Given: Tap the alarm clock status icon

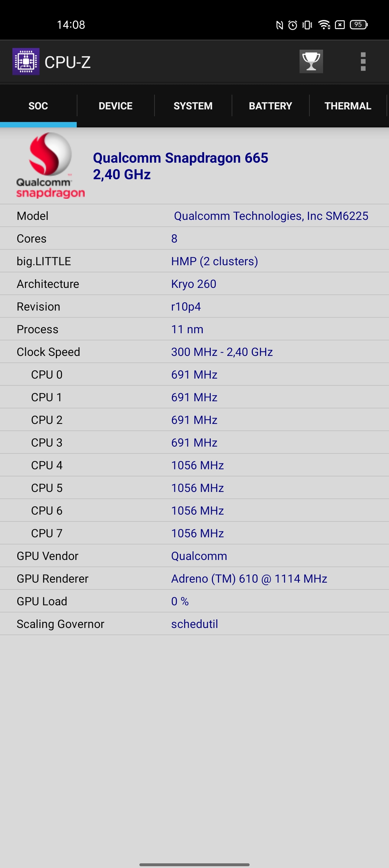Looking at the screenshot, I should [292, 25].
